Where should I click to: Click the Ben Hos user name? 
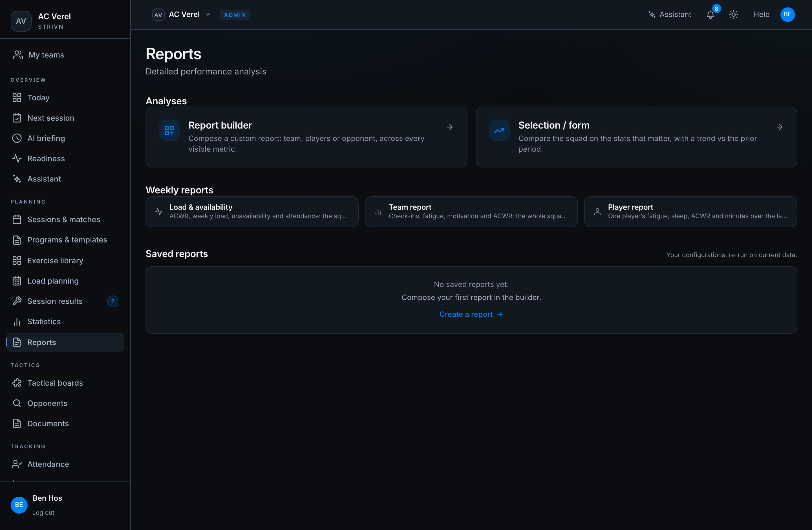[x=47, y=498]
